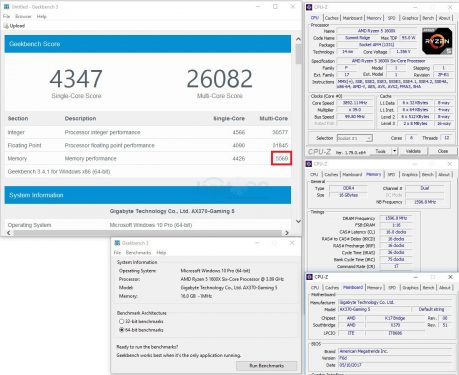The height and width of the screenshot is (375, 459).
Task: Select SPD tab in bottom CPU-Z window
Action: coord(392,287)
